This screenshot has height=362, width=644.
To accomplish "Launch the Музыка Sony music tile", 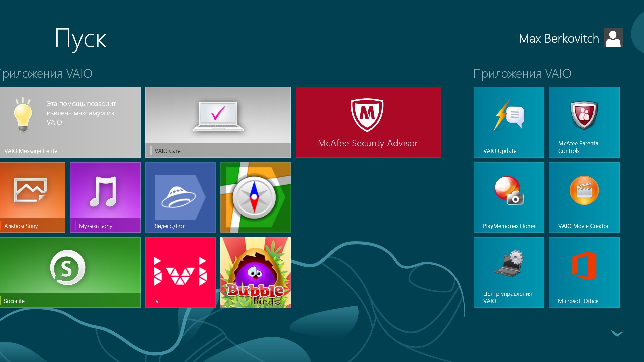I will tap(105, 197).
